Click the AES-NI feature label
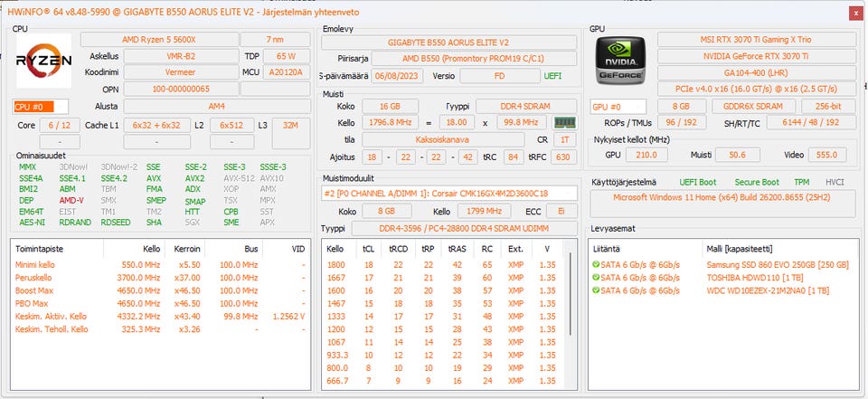The width and height of the screenshot is (868, 399). point(33,223)
